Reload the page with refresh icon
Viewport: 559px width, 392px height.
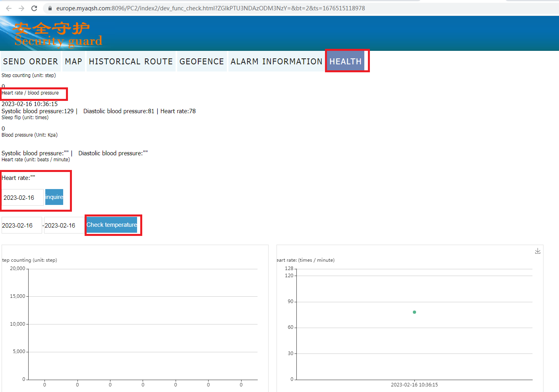[34, 8]
